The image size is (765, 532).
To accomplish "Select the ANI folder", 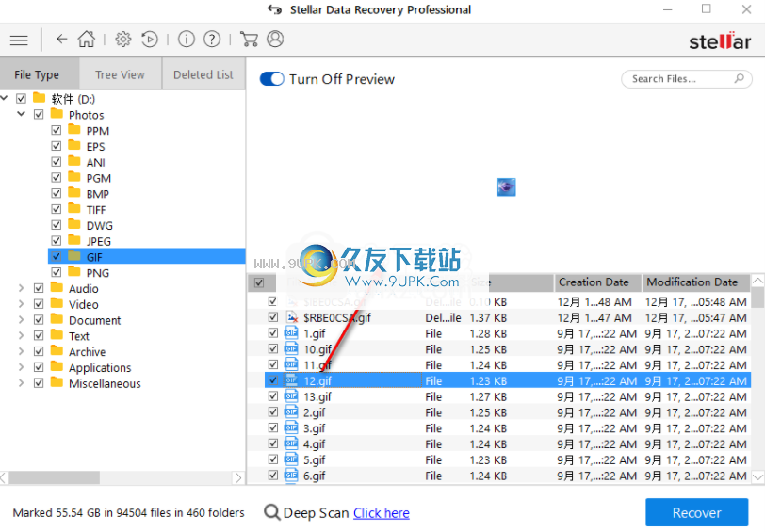I will click(96, 162).
